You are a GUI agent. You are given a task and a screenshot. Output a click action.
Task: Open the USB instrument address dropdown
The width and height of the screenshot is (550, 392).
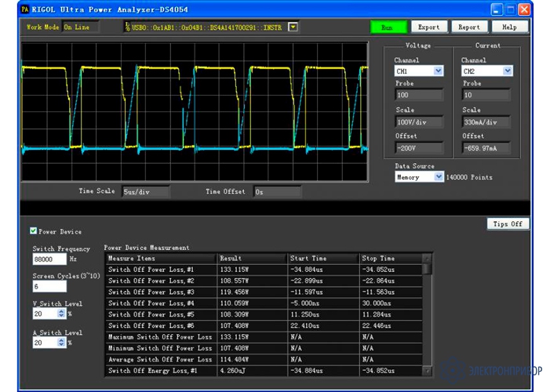pyautogui.click(x=293, y=27)
